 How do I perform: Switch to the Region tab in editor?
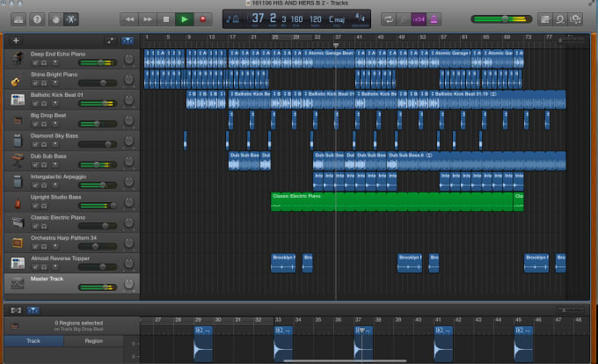point(93,341)
